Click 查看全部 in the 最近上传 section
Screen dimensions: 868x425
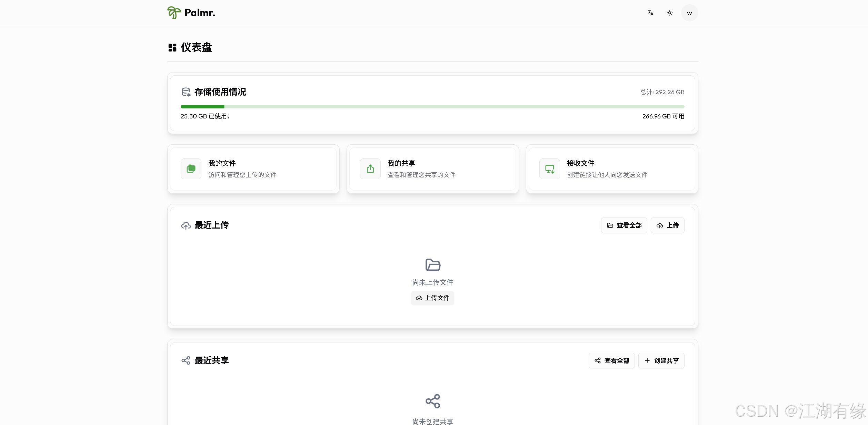pyautogui.click(x=624, y=225)
